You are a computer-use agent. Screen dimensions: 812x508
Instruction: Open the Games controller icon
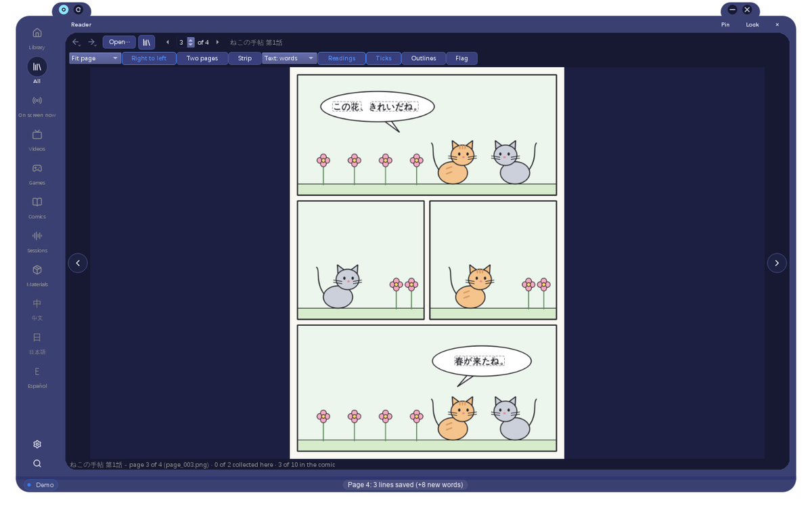(37, 168)
